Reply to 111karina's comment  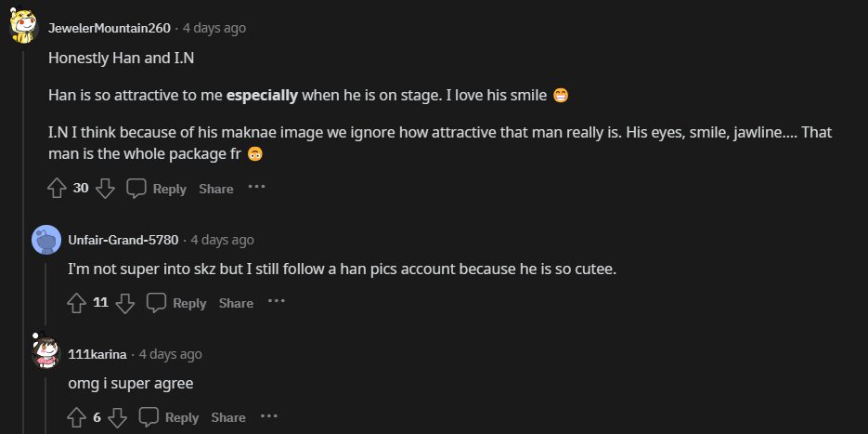pyautogui.click(x=170, y=417)
